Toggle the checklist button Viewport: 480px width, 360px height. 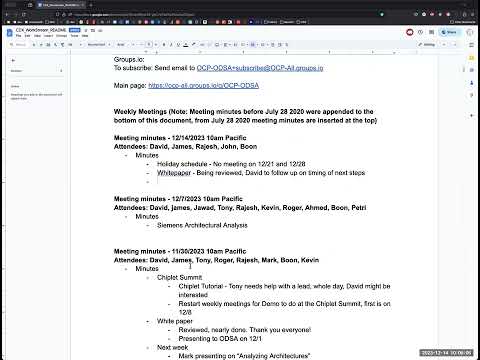tap(243, 44)
